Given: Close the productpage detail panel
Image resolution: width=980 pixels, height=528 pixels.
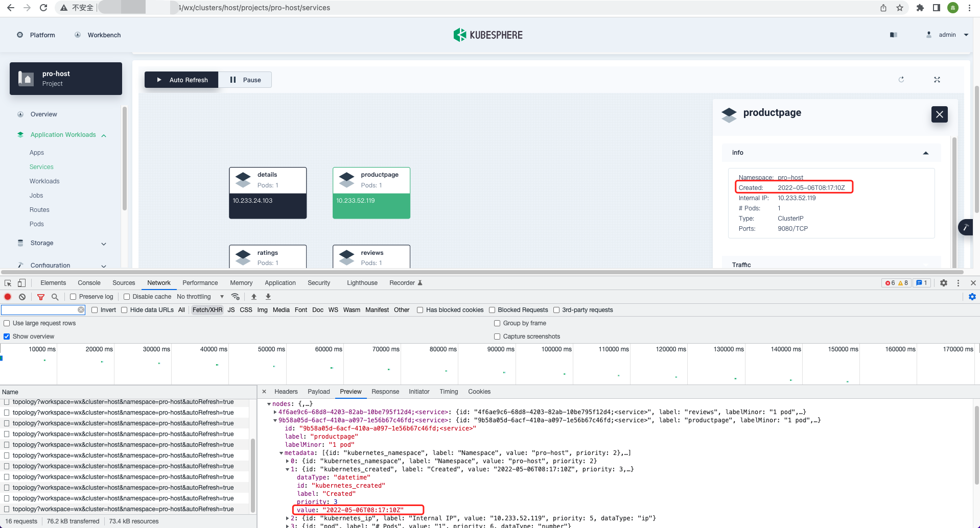Looking at the screenshot, I should [x=939, y=114].
